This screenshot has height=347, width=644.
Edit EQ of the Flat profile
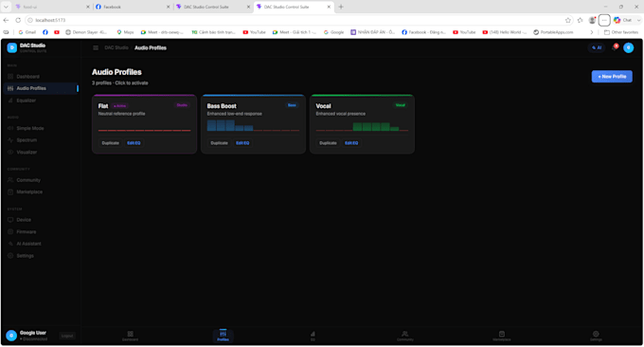tap(134, 143)
